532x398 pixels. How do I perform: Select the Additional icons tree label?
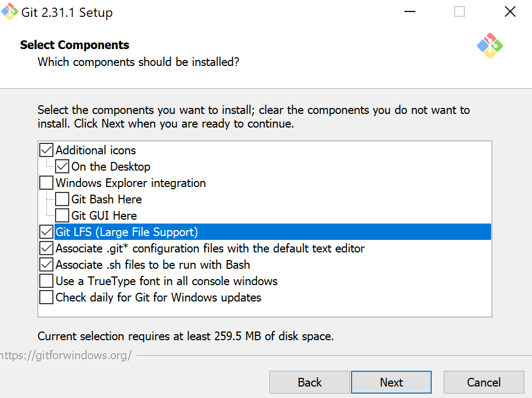tap(96, 150)
